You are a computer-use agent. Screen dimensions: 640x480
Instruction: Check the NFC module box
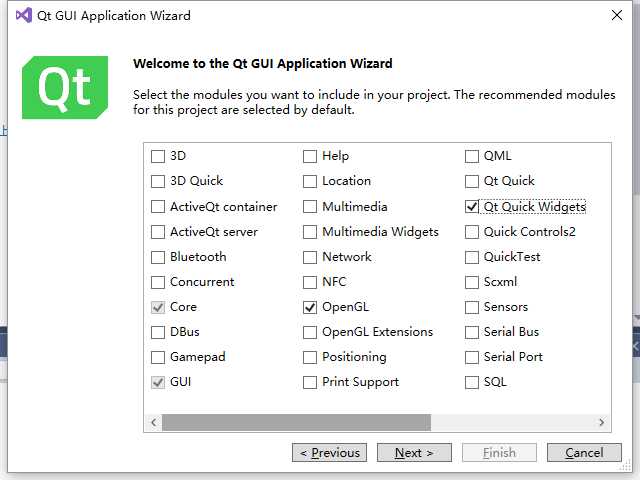pos(310,282)
